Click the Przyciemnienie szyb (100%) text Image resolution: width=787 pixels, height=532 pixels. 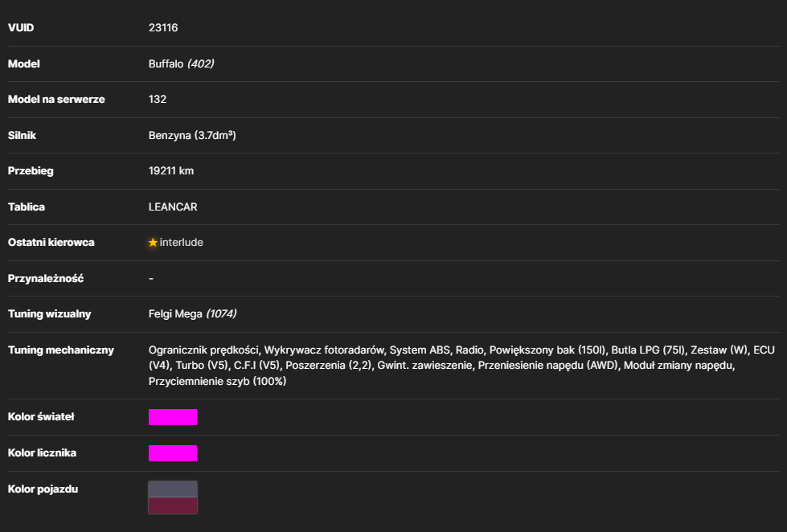point(217,382)
